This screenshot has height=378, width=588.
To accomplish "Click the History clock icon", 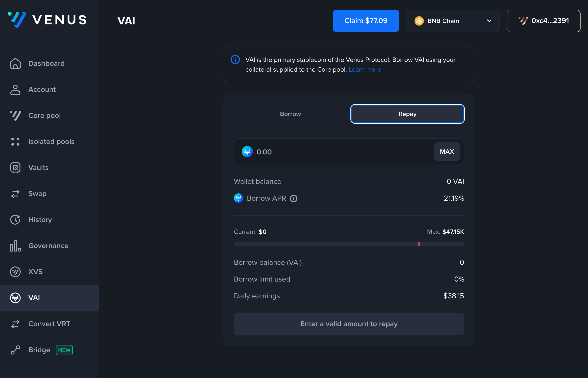I will (x=15, y=220).
